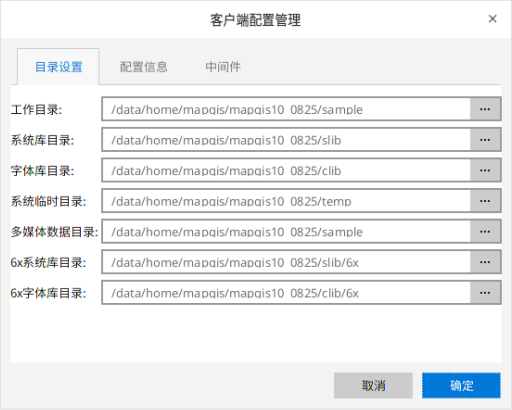Screen dimensions: 512x410
Task: Open browse button for 系统库目录
Action: [x=485, y=140]
